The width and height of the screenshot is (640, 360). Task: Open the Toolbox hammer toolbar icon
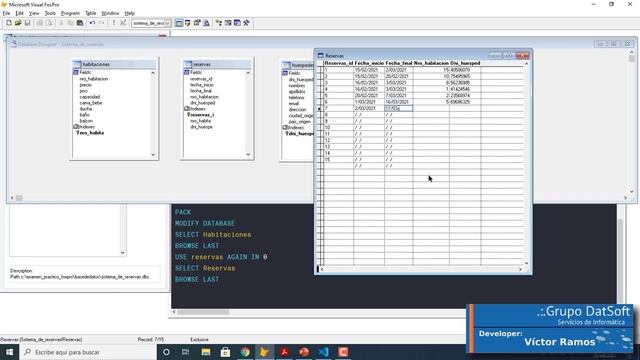tap(246, 23)
